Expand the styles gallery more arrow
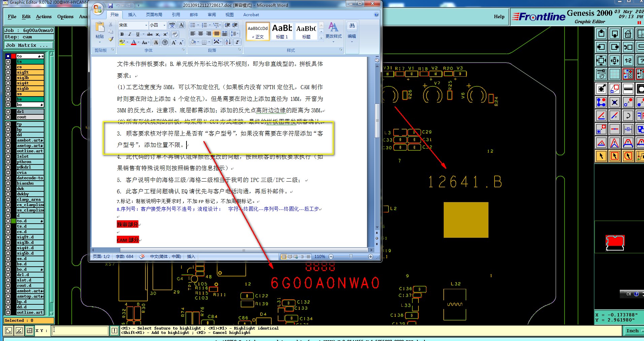644x341 pixels. pyautogui.click(x=321, y=38)
